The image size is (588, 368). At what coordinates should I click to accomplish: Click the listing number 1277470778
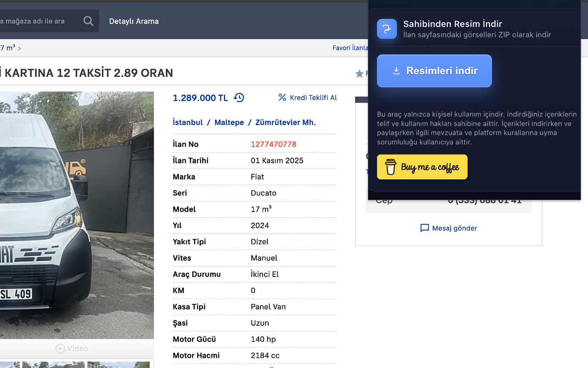tap(274, 144)
